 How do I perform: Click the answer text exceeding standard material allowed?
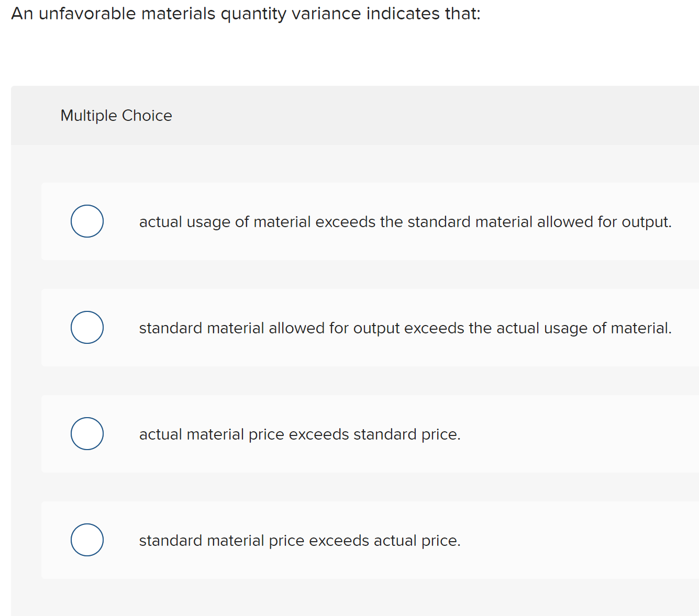pyautogui.click(x=405, y=221)
